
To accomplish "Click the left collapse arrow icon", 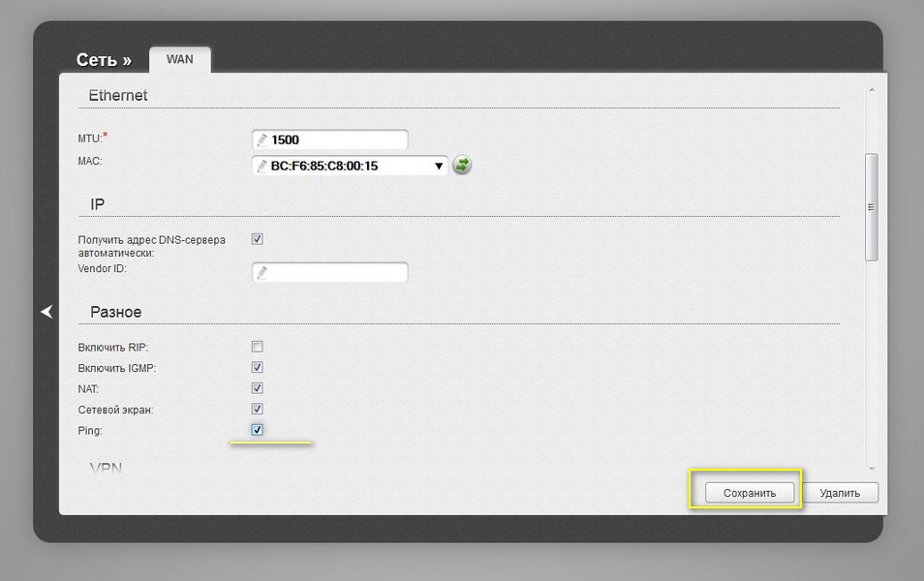I will [46, 311].
